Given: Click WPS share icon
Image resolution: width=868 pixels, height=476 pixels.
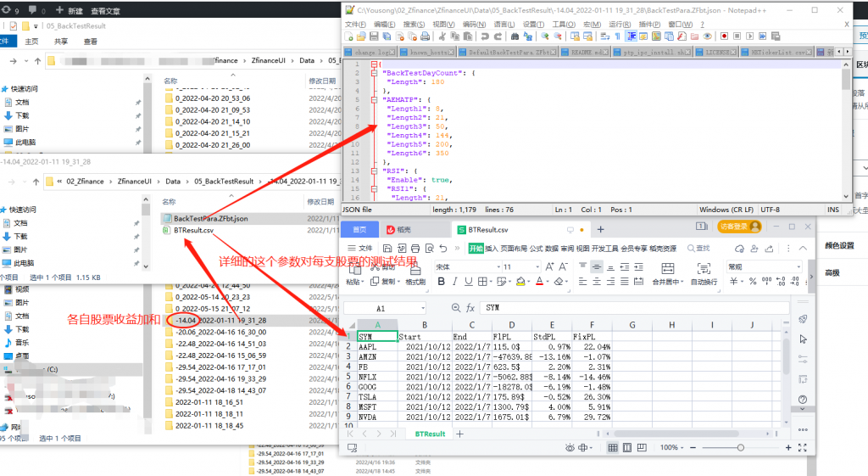Looking at the screenshot, I should click(769, 249).
